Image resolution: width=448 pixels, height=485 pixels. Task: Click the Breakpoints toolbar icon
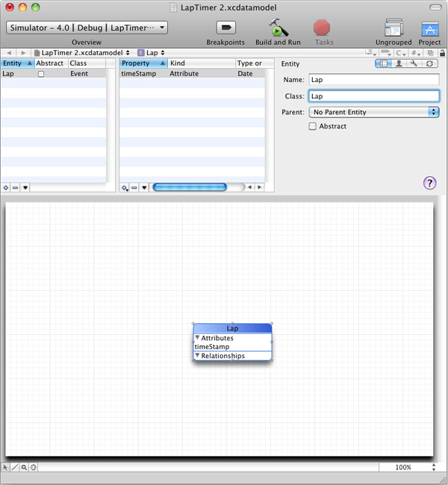pyautogui.click(x=226, y=28)
